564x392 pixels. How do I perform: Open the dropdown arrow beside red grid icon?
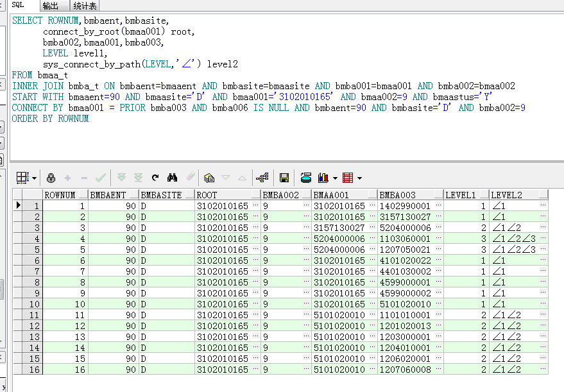359,178
